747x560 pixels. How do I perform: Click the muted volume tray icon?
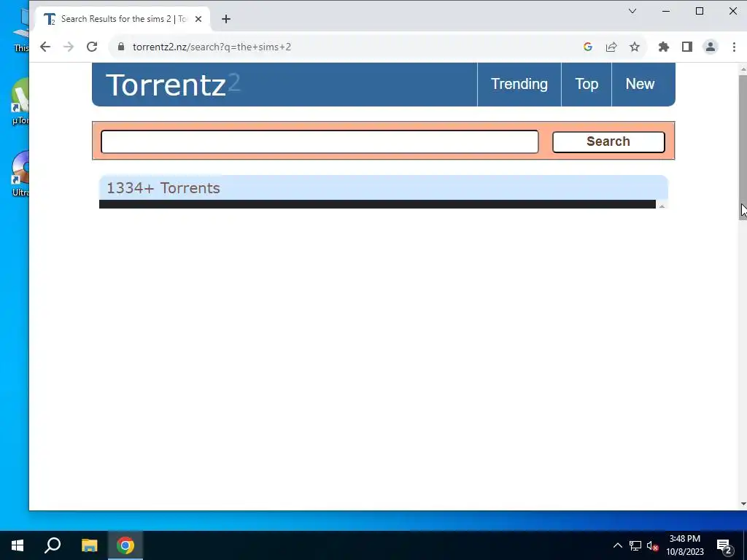(653, 545)
